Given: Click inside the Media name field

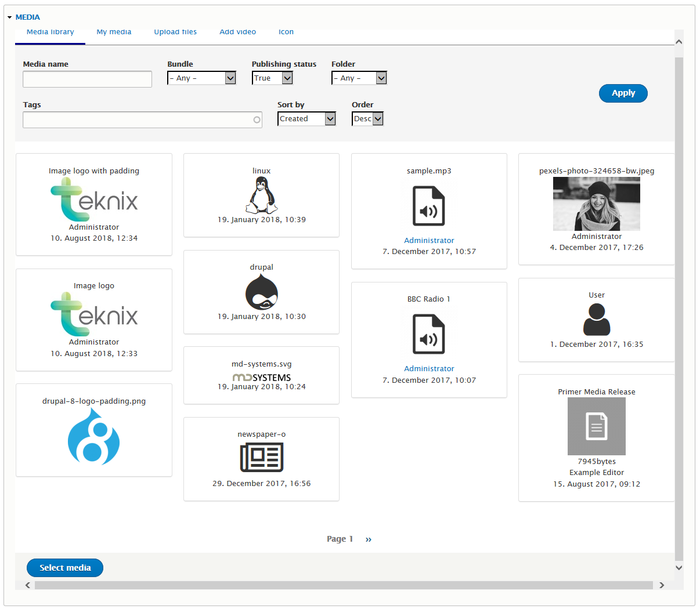Looking at the screenshot, I should pyautogui.click(x=86, y=79).
